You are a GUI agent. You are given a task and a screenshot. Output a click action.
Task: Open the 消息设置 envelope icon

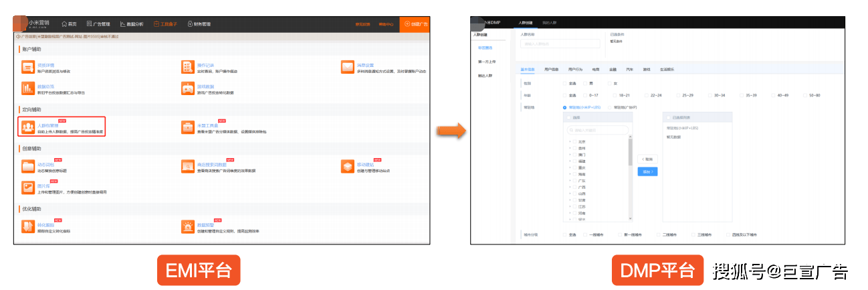click(x=347, y=67)
